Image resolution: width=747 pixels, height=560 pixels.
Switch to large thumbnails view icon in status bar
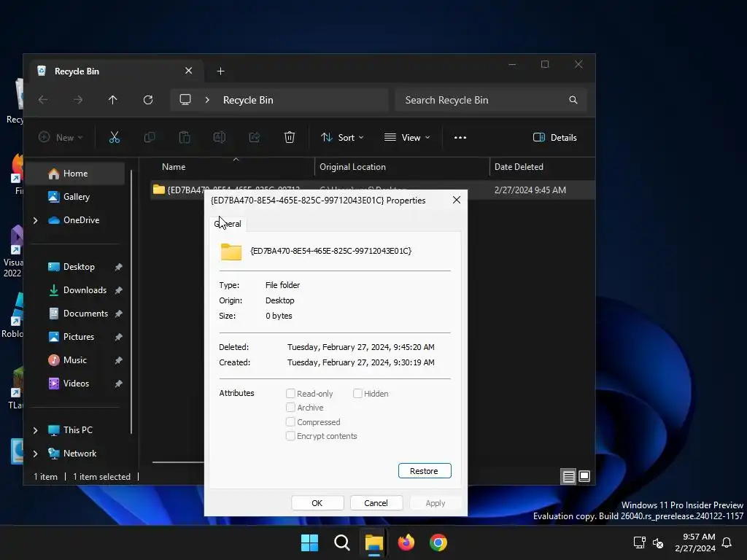tap(584, 476)
